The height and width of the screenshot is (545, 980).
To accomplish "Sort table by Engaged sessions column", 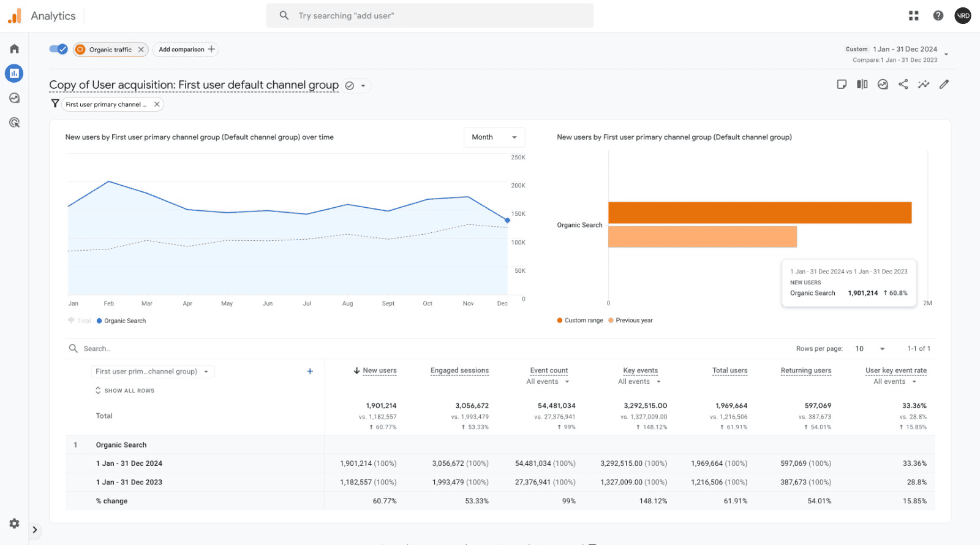I will click(459, 370).
